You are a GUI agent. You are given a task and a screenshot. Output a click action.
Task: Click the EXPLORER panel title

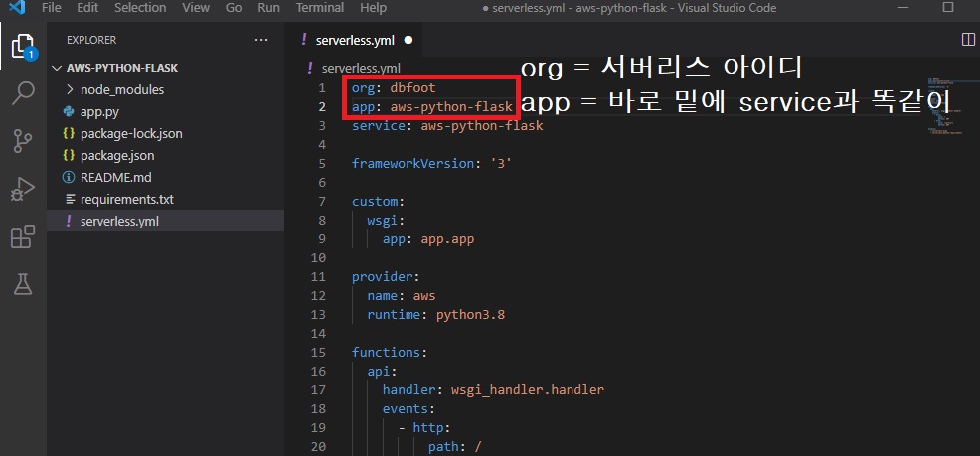click(x=91, y=40)
